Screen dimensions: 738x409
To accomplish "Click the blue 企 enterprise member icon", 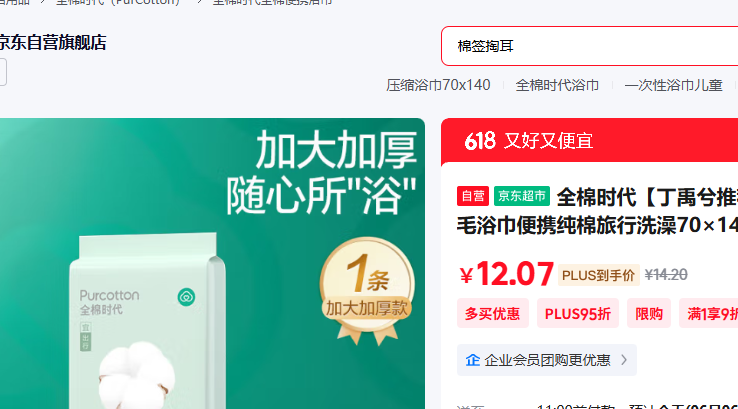I will coord(473,360).
